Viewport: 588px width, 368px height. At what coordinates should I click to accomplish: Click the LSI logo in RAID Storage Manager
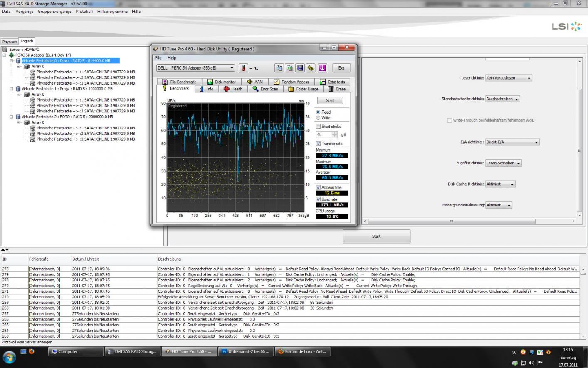click(x=567, y=26)
